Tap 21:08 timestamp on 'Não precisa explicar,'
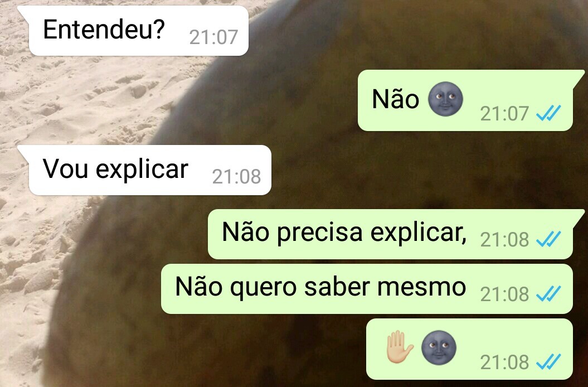The image size is (588, 387). [x=504, y=239]
